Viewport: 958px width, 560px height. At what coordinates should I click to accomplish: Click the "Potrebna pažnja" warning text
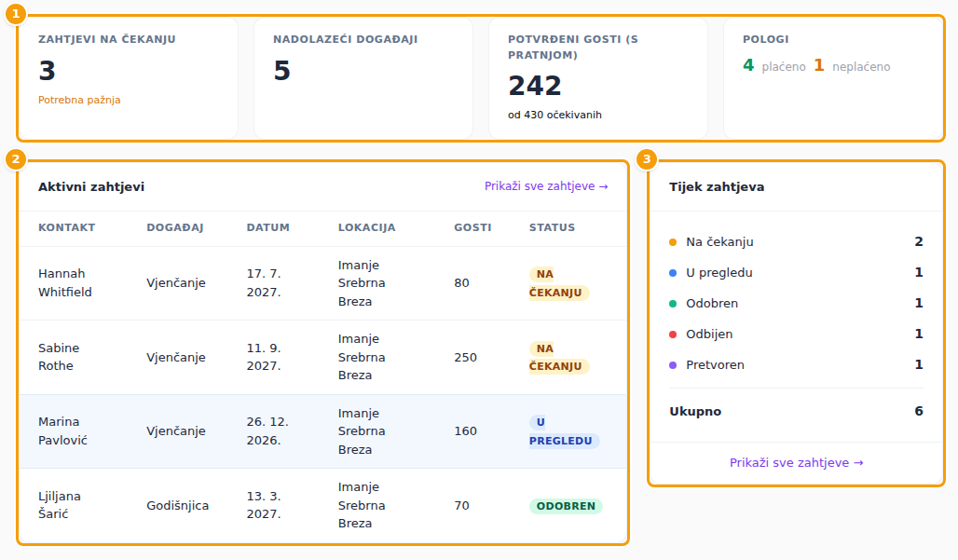tap(79, 100)
